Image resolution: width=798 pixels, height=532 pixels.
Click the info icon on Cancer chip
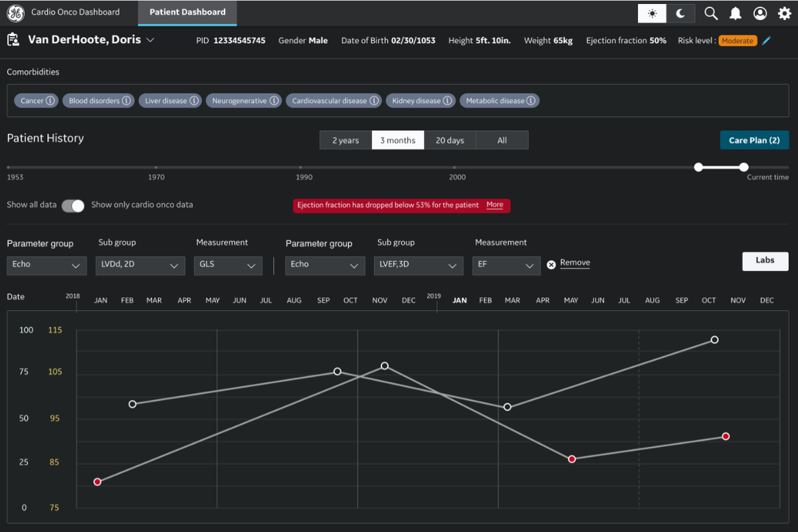50,101
